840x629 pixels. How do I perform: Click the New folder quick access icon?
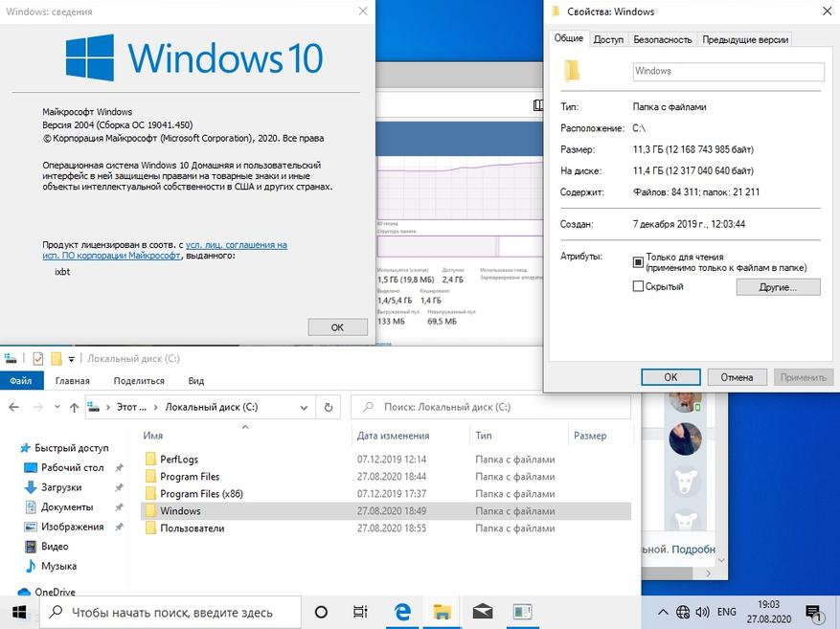coord(57,359)
